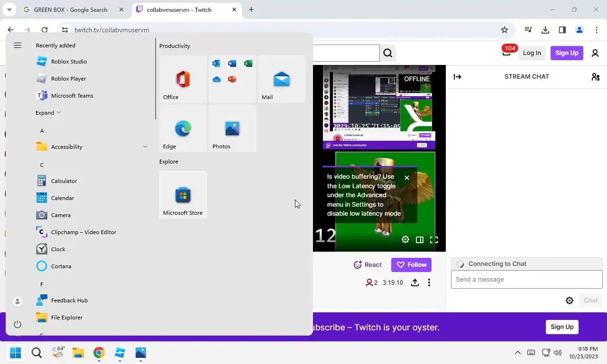607x364 pixels.
Task: Open the Office apps folder tile
Action: [x=232, y=79]
